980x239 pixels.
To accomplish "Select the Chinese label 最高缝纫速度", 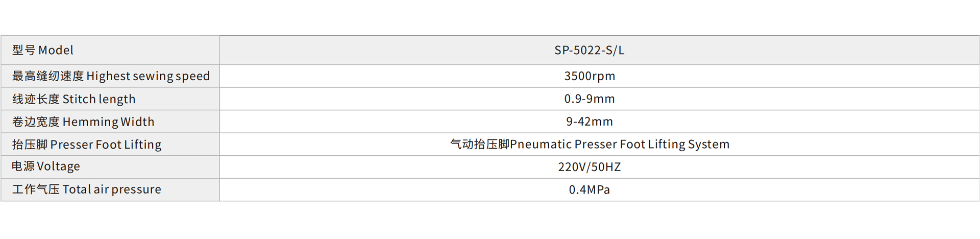I will 48,76.
